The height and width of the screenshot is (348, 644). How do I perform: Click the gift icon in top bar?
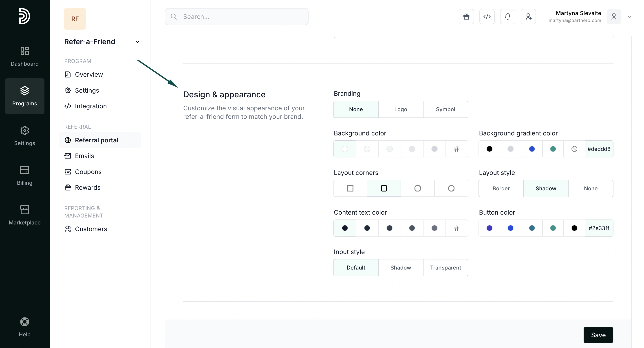click(466, 16)
